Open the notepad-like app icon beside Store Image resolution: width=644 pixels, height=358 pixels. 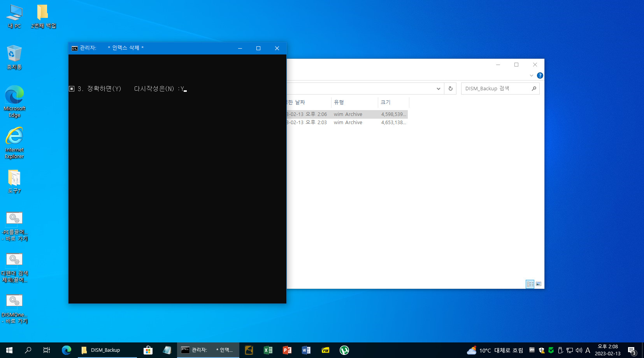[167, 350]
